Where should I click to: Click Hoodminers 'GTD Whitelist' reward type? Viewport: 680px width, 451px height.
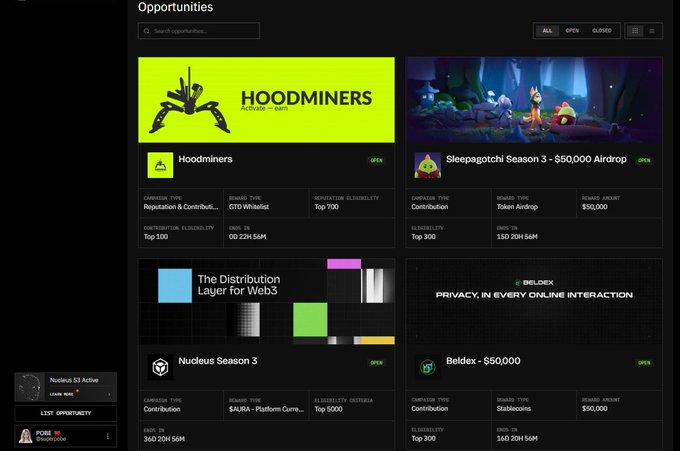(249, 207)
